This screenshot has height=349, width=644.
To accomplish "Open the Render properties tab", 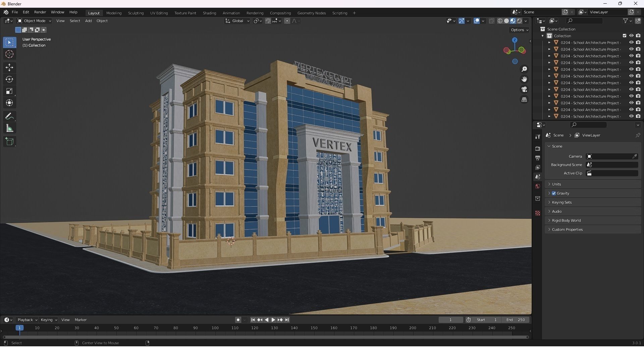I will (538, 148).
